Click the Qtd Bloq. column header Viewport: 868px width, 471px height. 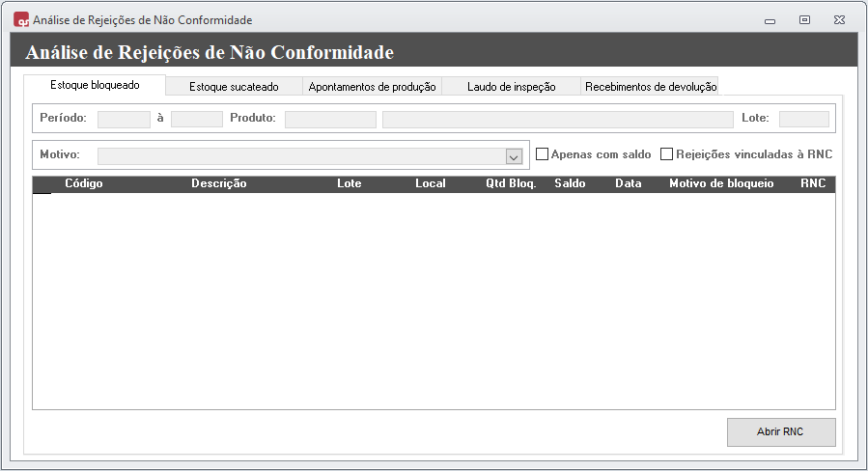coord(511,183)
